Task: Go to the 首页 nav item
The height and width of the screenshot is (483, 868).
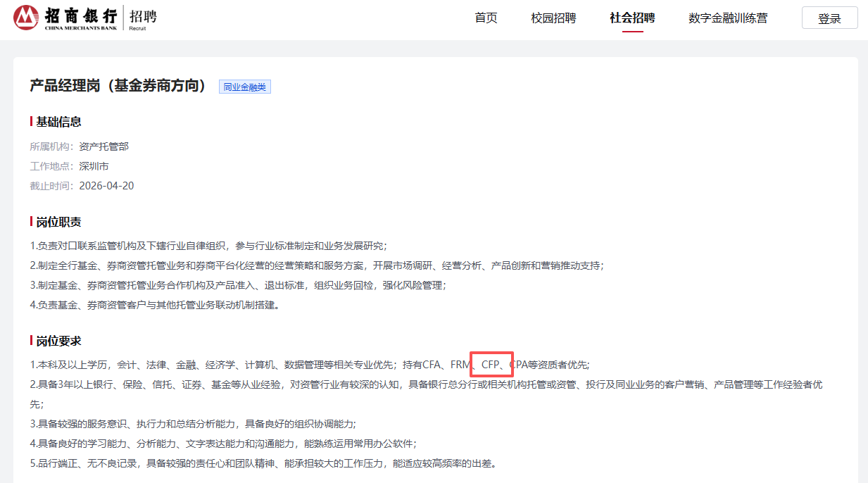Action: click(486, 18)
